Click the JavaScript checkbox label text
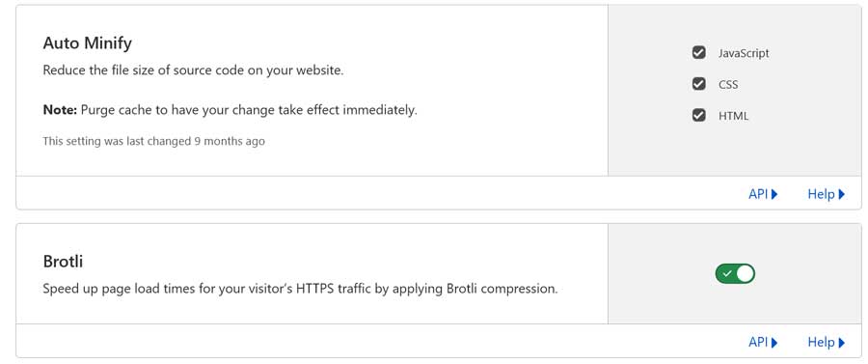This screenshot has width=868, height=364. (744, 53)
